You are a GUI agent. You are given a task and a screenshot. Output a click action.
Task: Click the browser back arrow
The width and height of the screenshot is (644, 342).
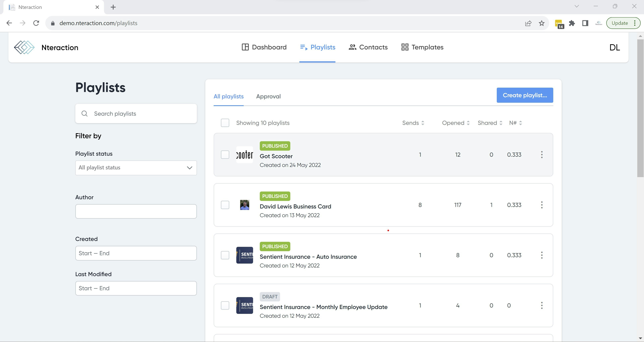coord(9,23)
